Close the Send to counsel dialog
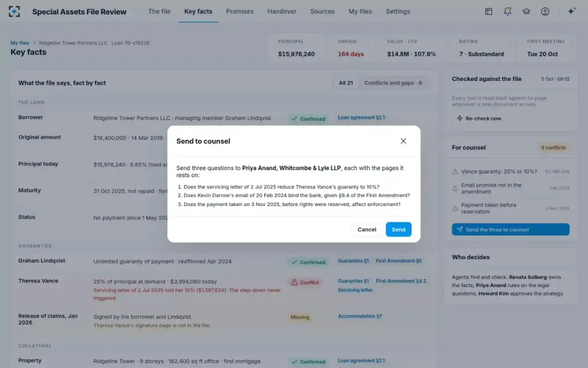 pyautogui.click(x=403, y=141)
